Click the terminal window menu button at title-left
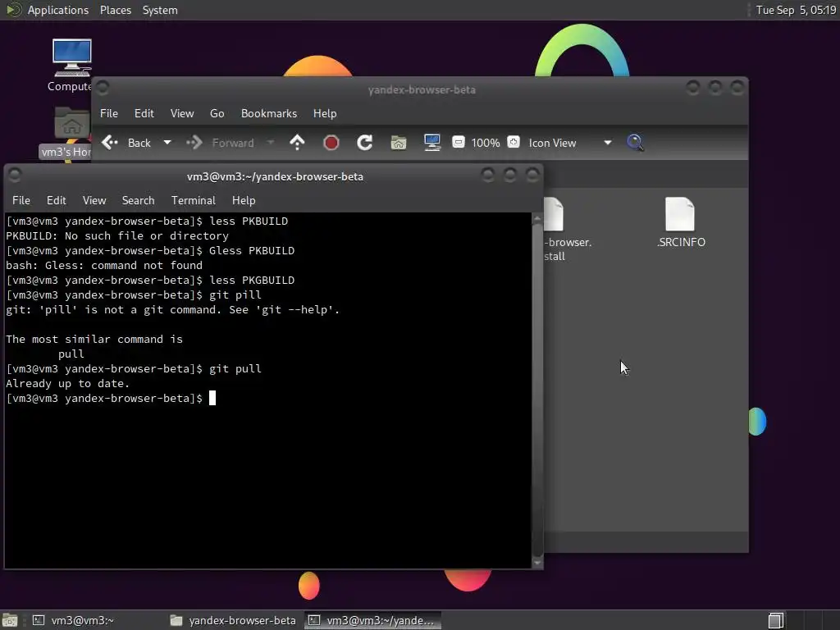This screenshot has height=630, width=840. pos(15,175)
